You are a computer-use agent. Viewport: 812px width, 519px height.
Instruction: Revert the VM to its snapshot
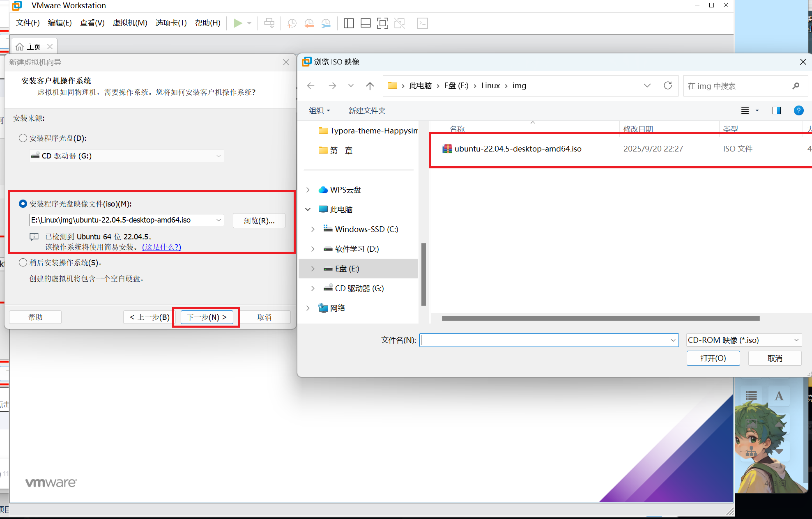click(309, 23)
